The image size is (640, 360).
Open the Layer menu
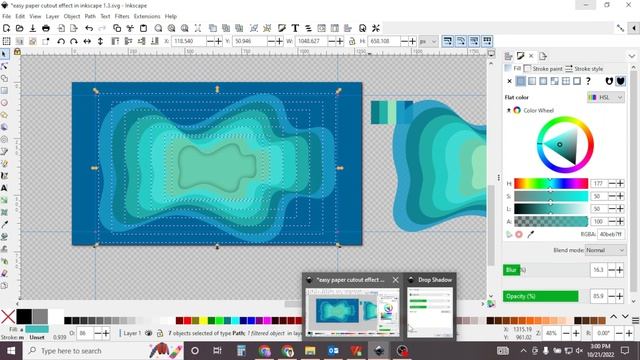coord(52,16)
